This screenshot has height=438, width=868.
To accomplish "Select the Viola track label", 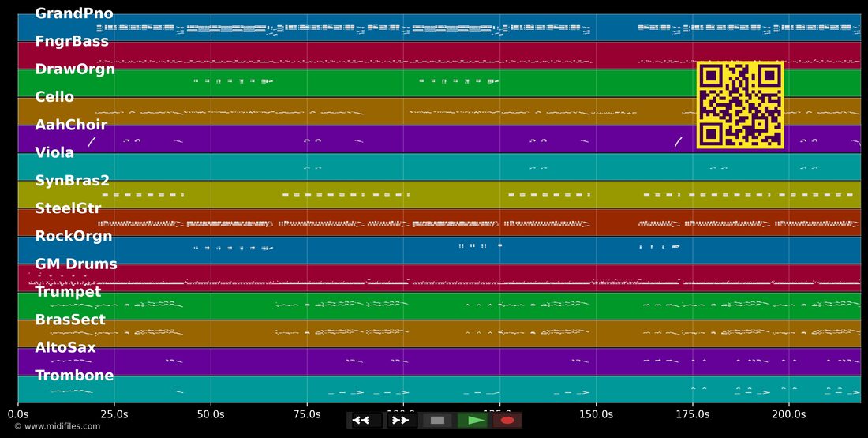I will [54, 152].
